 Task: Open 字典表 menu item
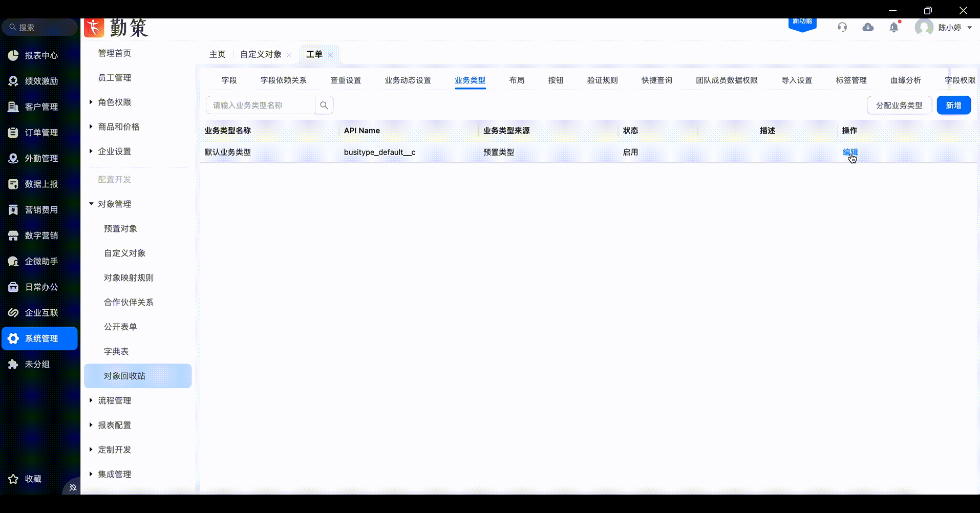pos(116,352)
